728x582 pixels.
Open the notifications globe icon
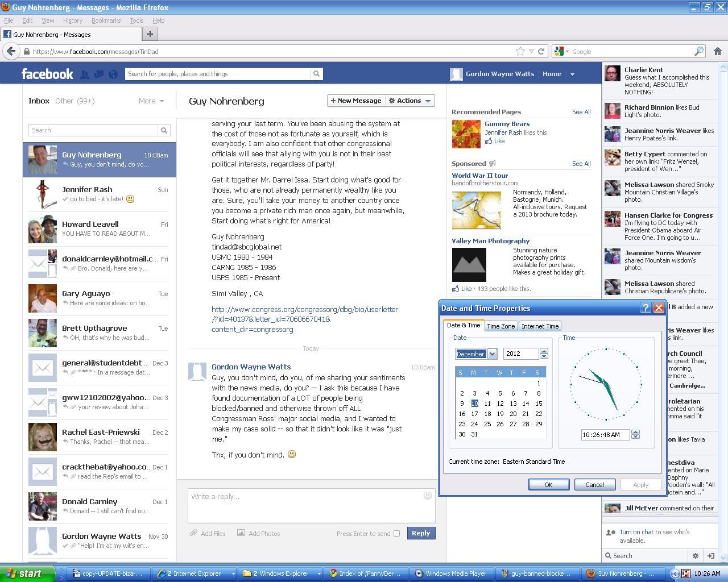point(113,74)
